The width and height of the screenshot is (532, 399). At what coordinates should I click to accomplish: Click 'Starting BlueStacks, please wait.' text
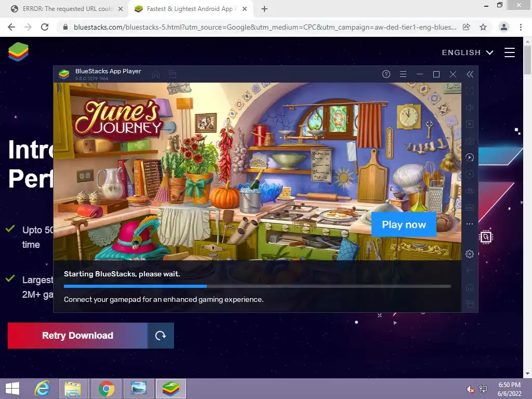click(122, 274)
